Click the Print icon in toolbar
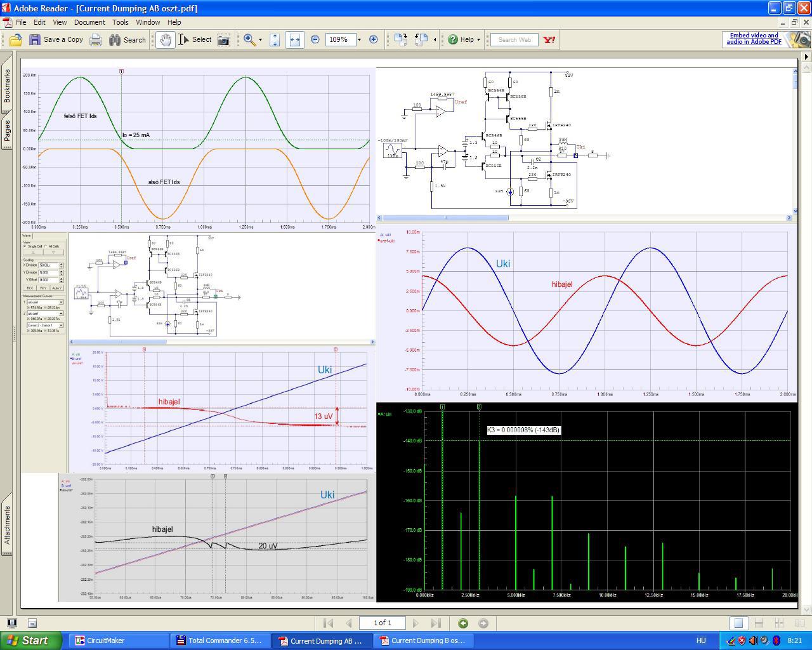Image resolution: width=812 pixels, height=650 pixels. pyautogui.click(x=95, y=39)
